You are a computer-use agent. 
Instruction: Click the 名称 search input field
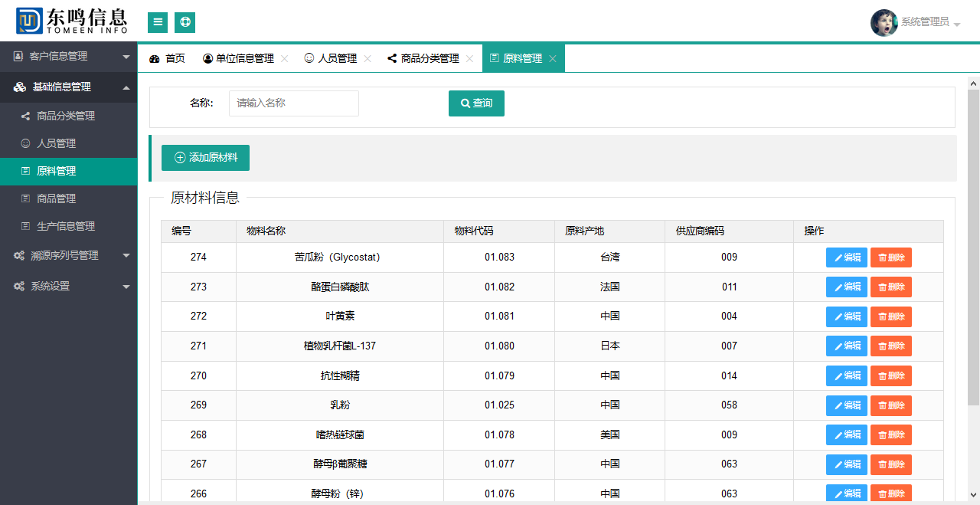click(x=293, y=103)
